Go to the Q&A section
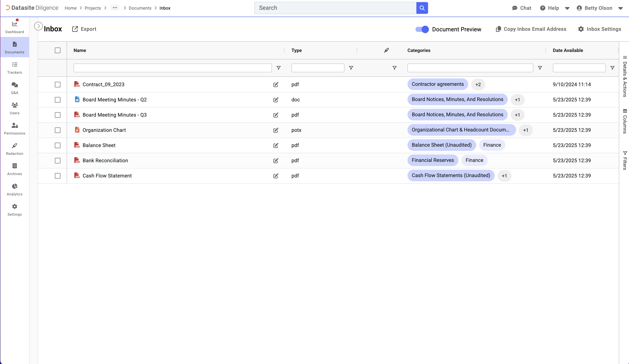Viewport: 629px width, 364px height. click(x=15, y=88)
